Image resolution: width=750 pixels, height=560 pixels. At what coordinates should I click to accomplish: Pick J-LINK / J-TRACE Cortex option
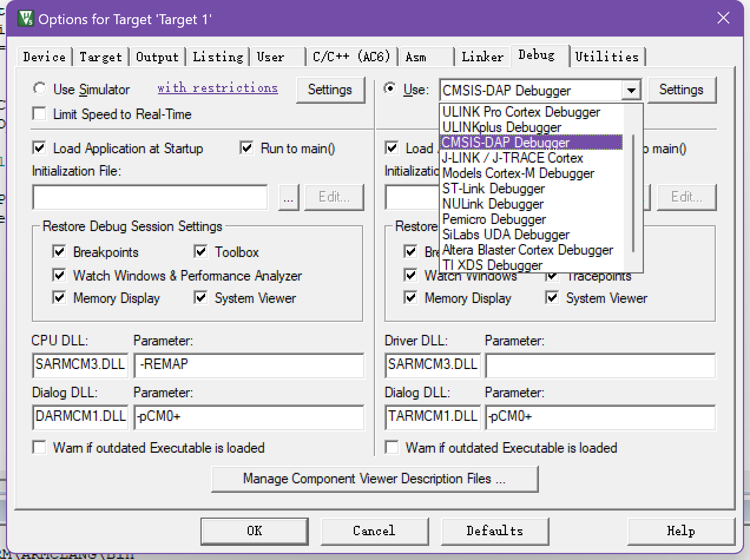(x=512, y=158)
